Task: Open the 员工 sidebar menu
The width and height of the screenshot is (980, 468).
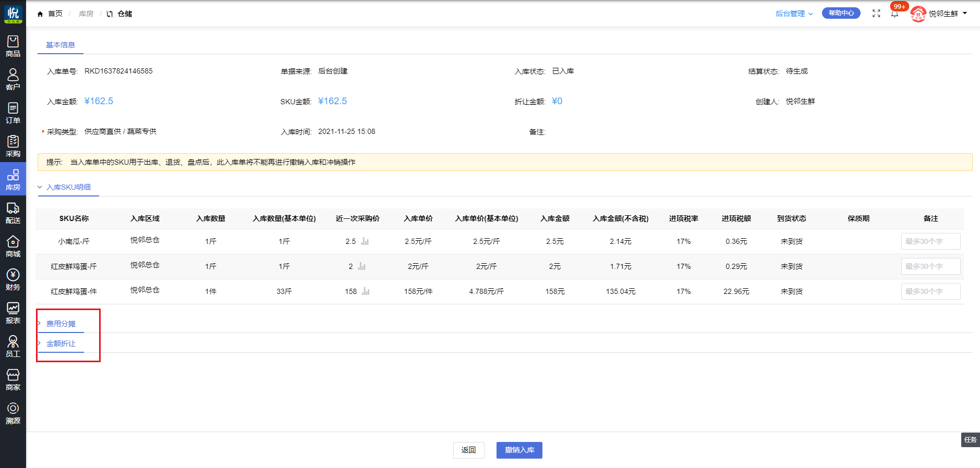Action: pyautogui.click(x=13, y=346)
